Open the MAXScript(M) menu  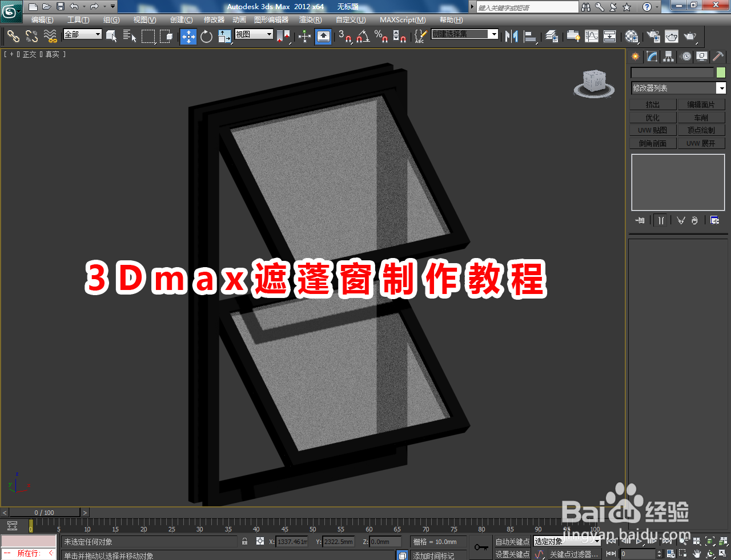tap(403, 20)
